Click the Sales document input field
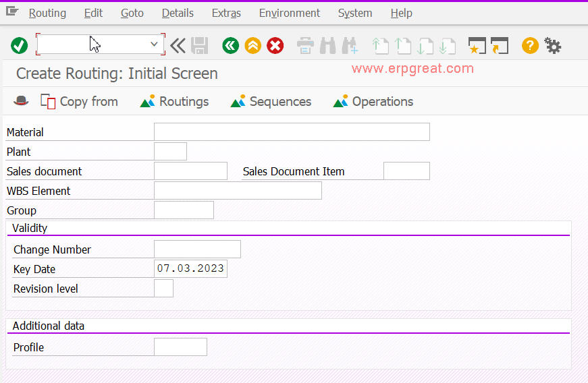Screen dimensions: 588x383 190,171
